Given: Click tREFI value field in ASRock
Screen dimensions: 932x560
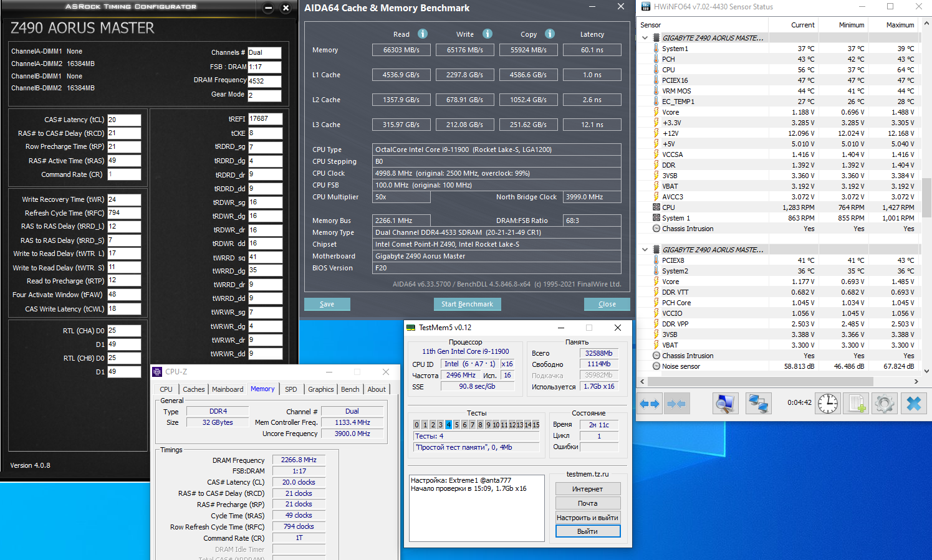Looking at the screenshot, I should pyautogui.click(x=265, y=118).
